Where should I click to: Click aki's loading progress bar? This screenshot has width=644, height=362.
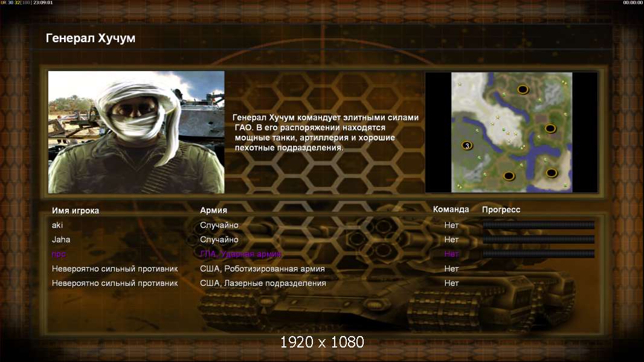click(x=538, y=224)
